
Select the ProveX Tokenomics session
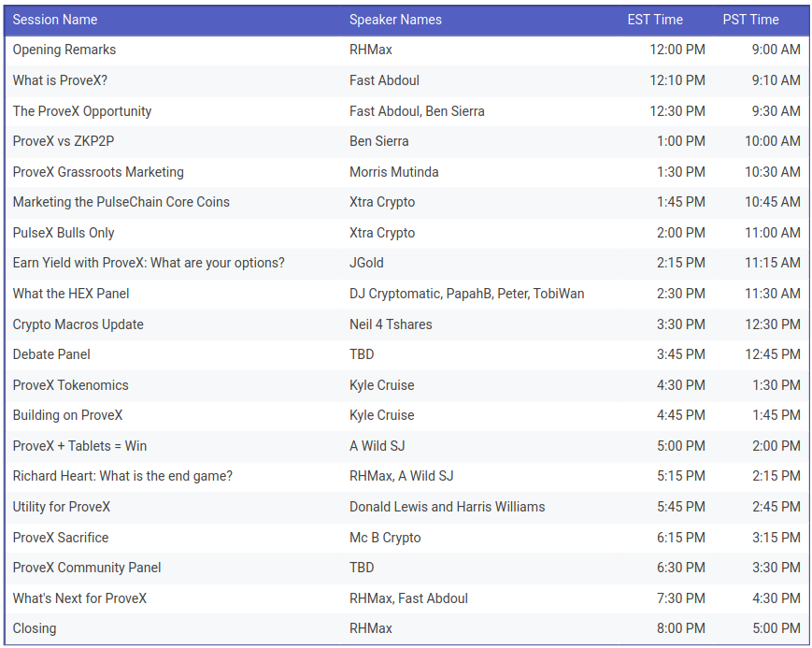pos(70,384)
